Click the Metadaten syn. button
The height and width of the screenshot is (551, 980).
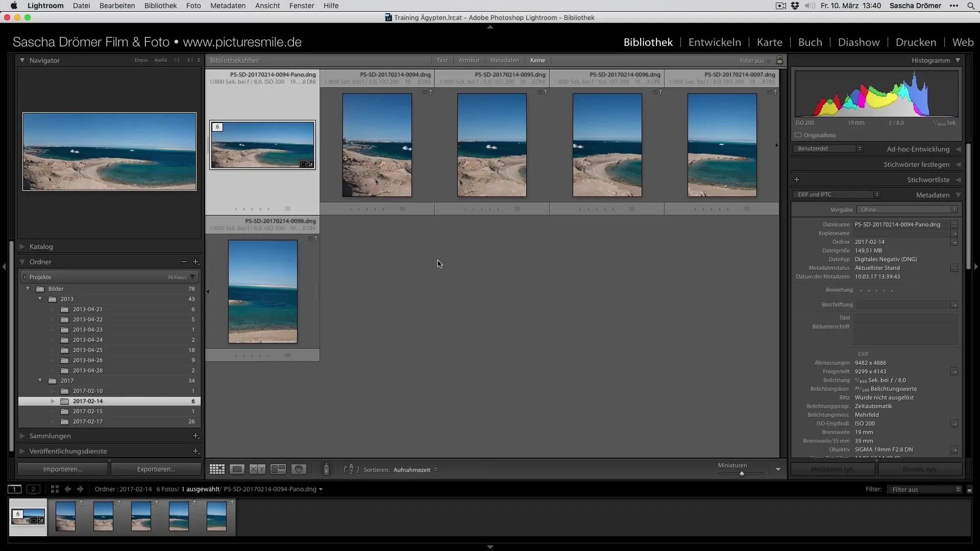[832, 469]
